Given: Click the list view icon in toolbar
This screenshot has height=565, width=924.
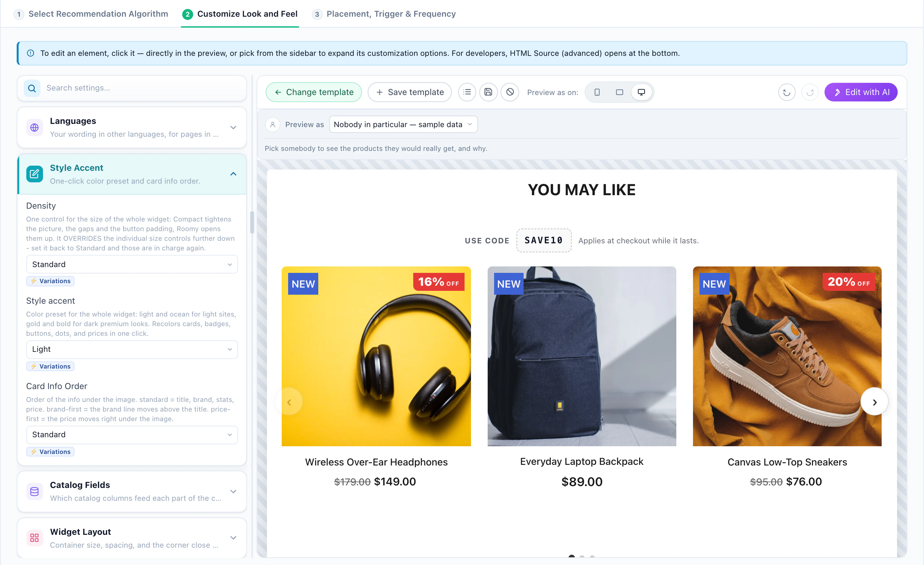Looking at the screenshot, I should (x=467, y=92).
